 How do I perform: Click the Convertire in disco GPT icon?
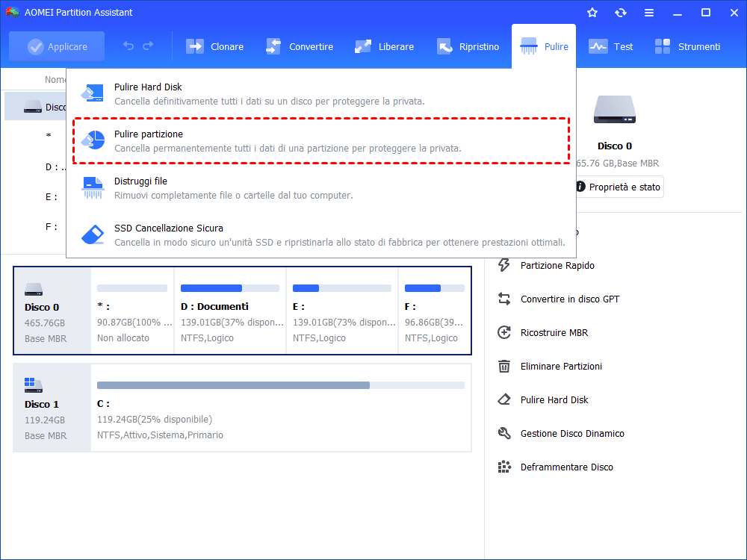504,299
